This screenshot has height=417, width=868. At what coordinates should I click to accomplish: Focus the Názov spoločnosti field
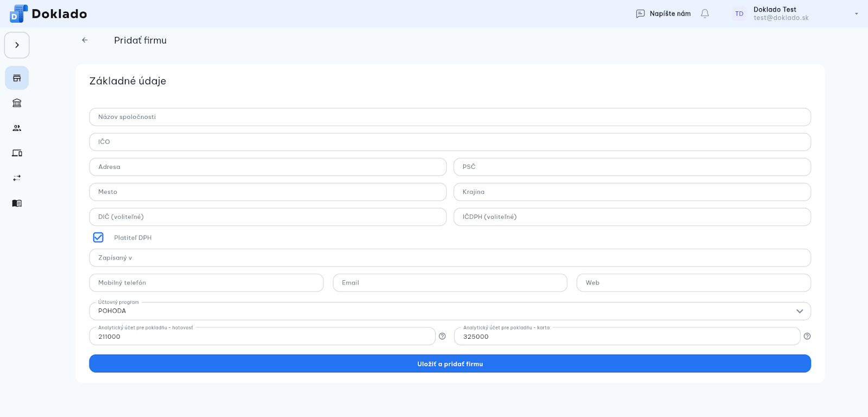(450, 117)
